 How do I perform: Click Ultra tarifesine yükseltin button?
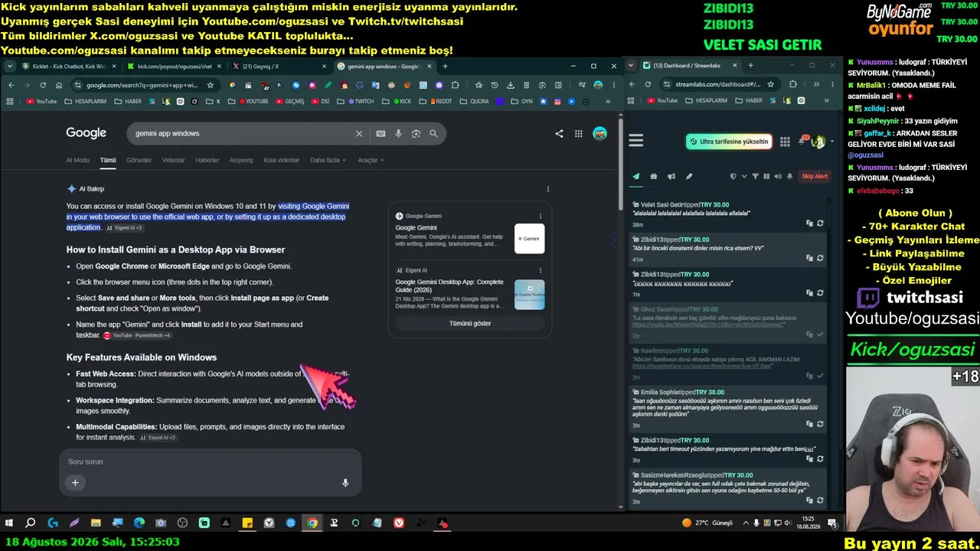coord(729,142)
